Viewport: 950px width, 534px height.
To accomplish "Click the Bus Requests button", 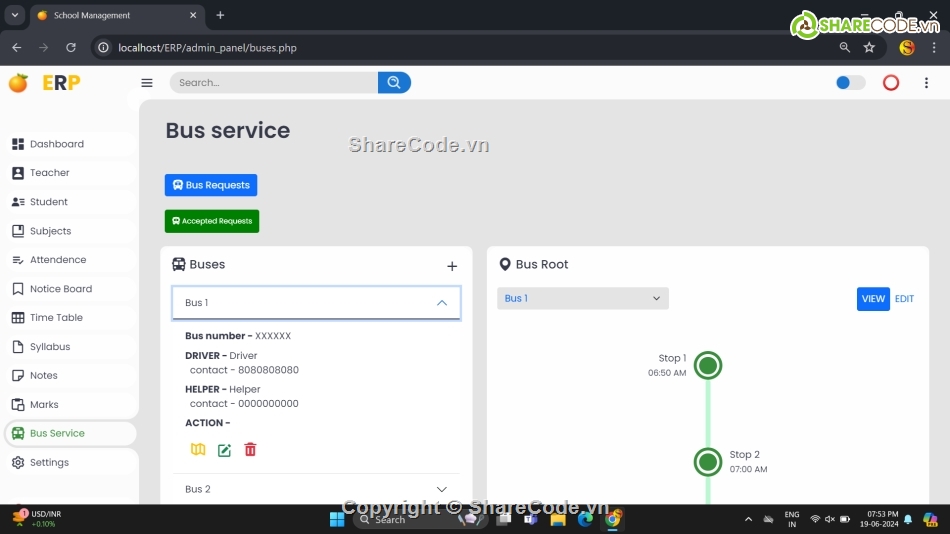I will point(211,185).
